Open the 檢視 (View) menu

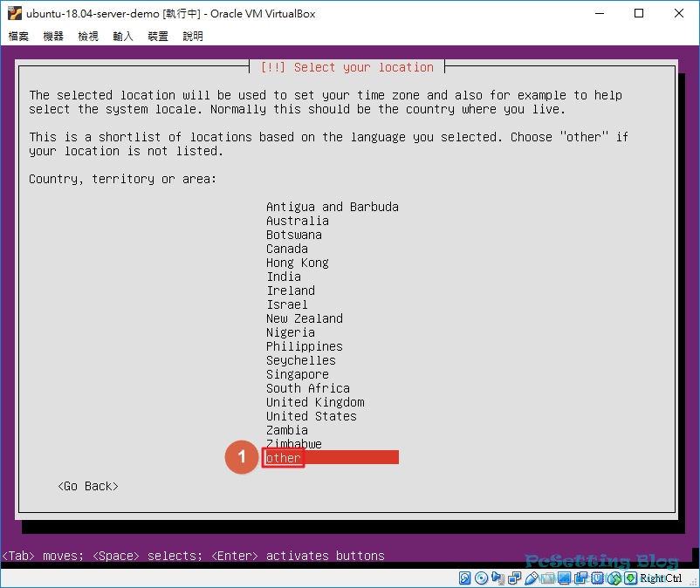88,36
